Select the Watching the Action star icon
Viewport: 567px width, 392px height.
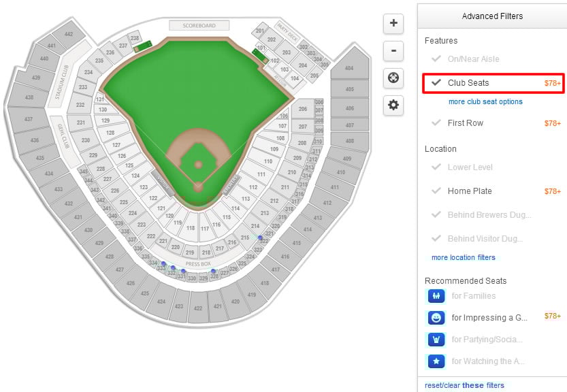click(436, 361)
